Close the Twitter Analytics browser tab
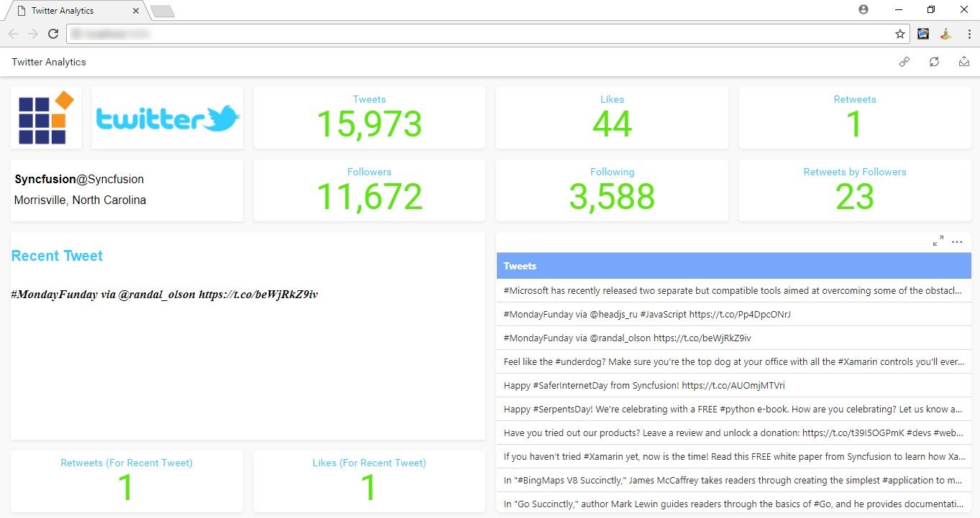The image size is (980, 518). [136, 11]
